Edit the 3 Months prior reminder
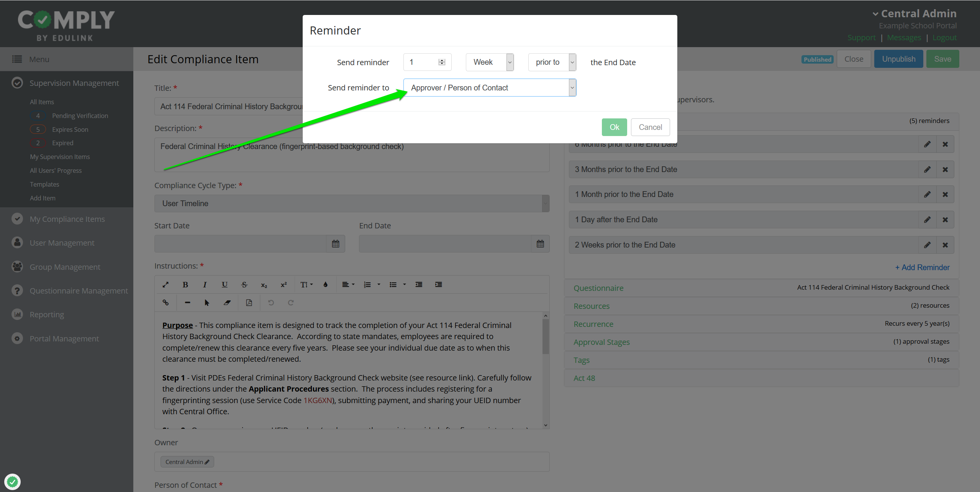 pos(927,169)
